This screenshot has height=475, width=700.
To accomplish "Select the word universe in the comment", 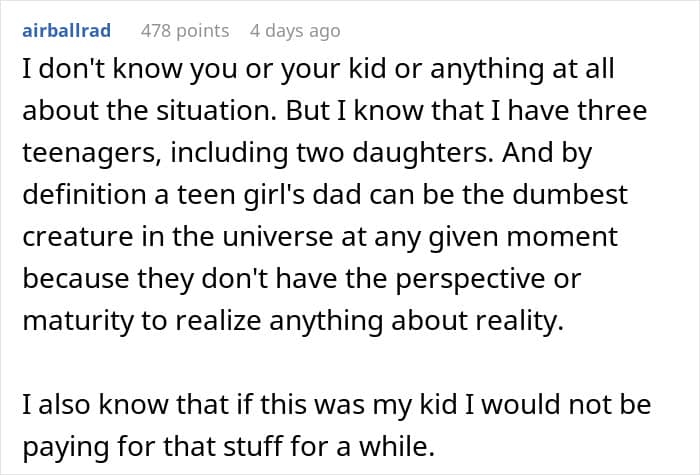I will click(x=278, y=237).
